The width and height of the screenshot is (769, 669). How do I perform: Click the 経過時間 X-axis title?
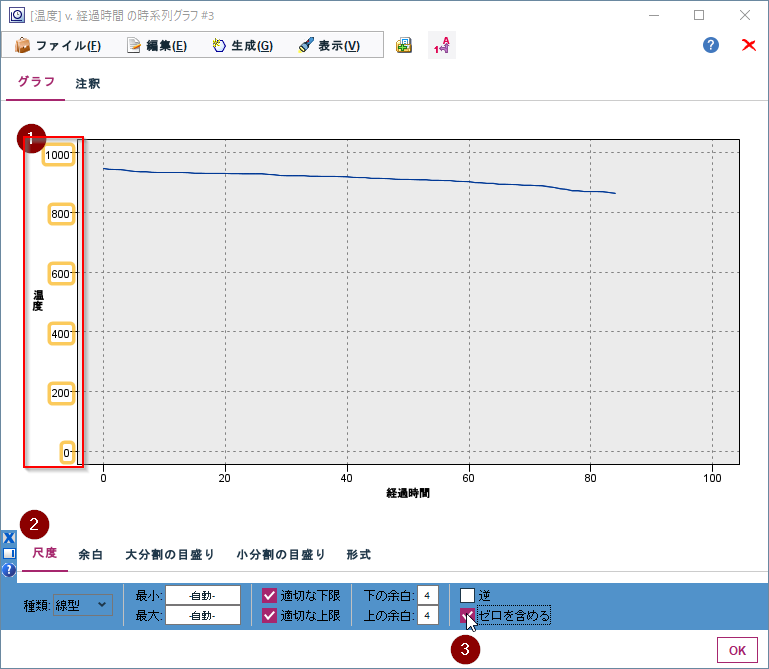point(408,493)
